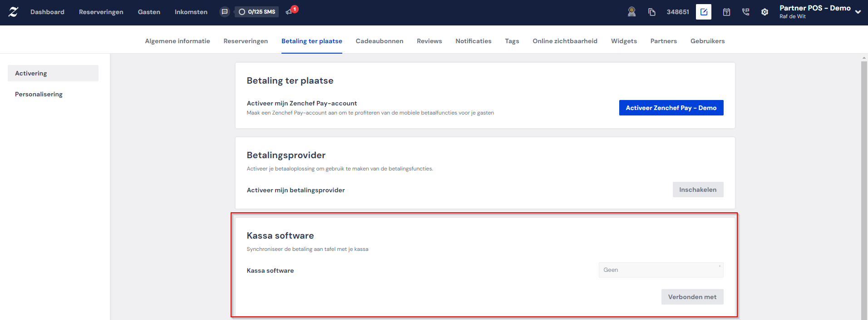Click the 348651 restaurant ID number
The height and width of the screenshot is (320, 868).
(678, 12)
